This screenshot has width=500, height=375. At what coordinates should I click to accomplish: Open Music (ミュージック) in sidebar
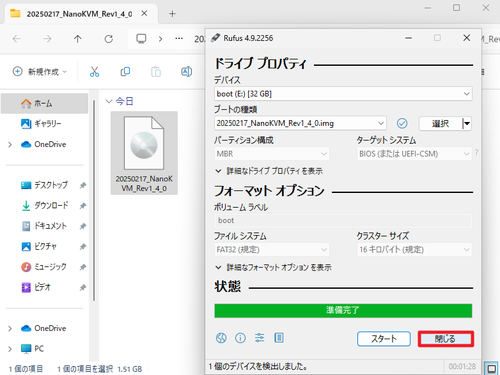[x=44, y=267]
